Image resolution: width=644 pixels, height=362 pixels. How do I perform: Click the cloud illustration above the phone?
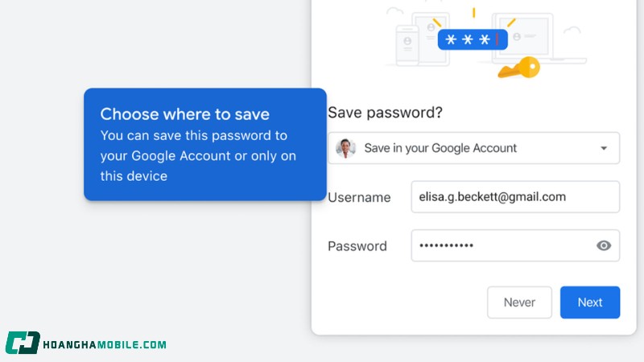pyautogui.click(x=394, y=11)
